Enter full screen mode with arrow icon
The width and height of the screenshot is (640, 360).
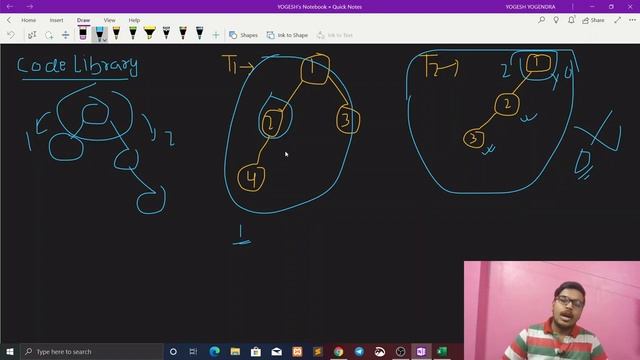(x=618, y=20)
